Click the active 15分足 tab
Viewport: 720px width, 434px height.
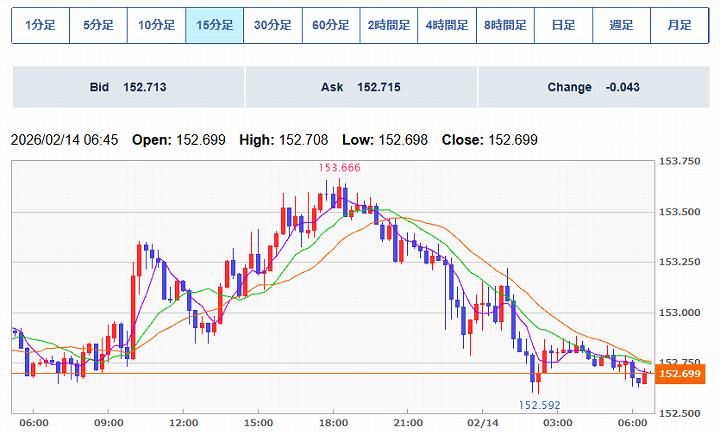(214, 24)
